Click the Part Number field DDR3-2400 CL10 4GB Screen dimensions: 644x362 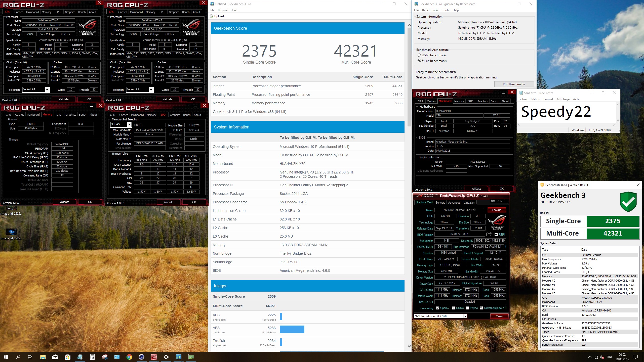[149, 144]
